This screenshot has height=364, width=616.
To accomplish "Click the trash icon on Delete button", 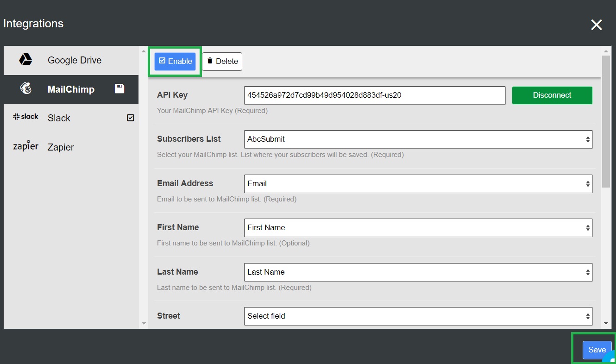I will pos(210,61).
